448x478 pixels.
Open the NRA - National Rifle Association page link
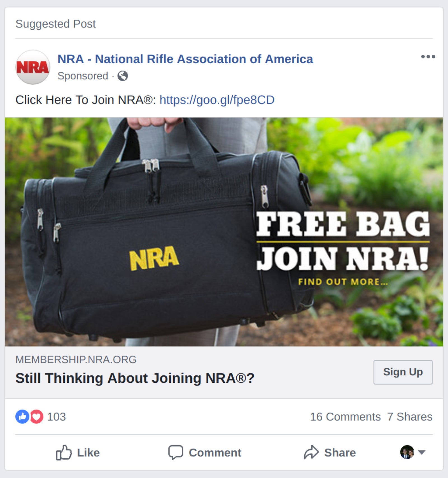[x=185, y=59]
